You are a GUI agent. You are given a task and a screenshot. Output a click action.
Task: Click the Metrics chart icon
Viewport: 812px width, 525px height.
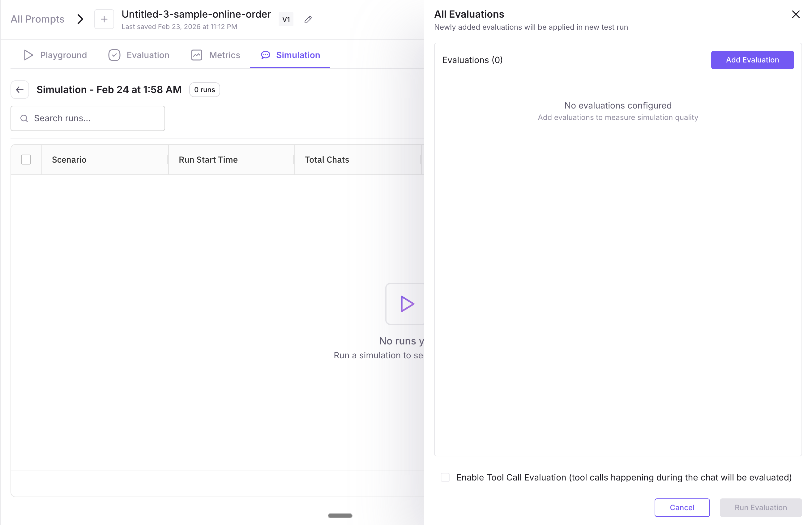196,55
